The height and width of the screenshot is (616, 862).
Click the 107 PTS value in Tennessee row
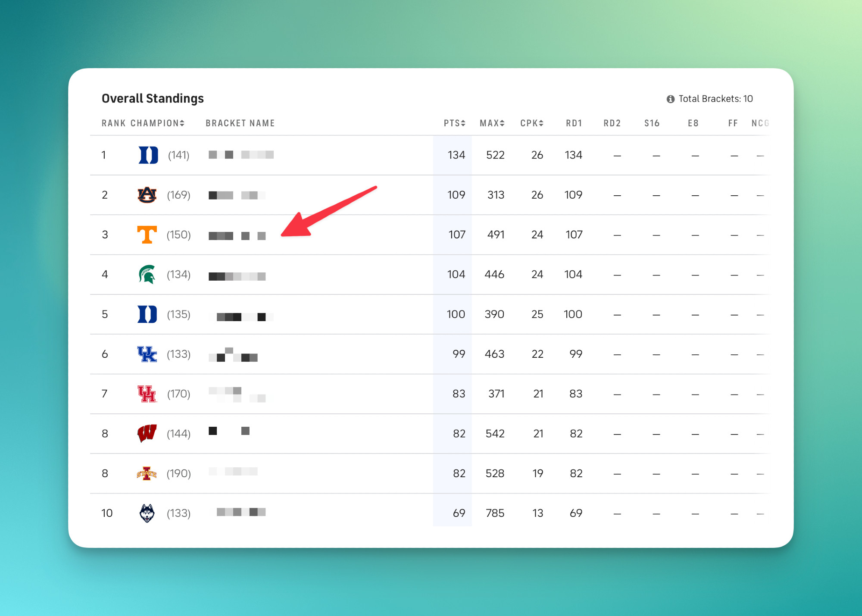coord(457,235)
